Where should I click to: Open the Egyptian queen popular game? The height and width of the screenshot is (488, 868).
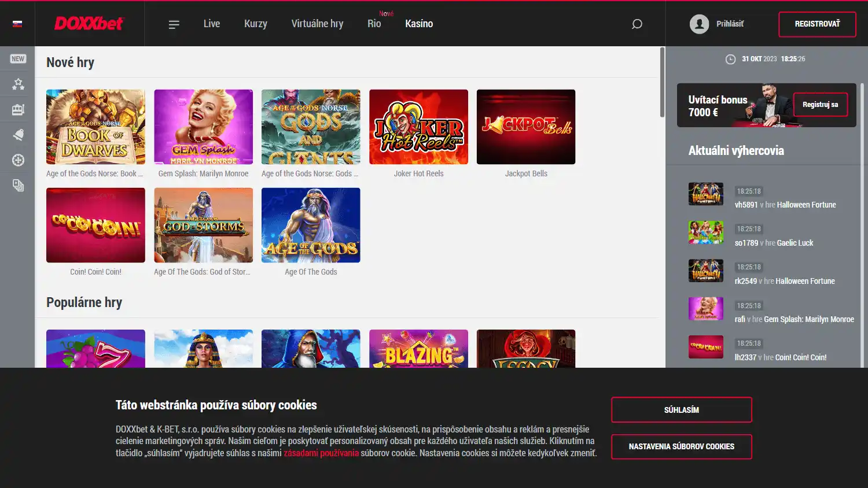click(x=203, y=349)
